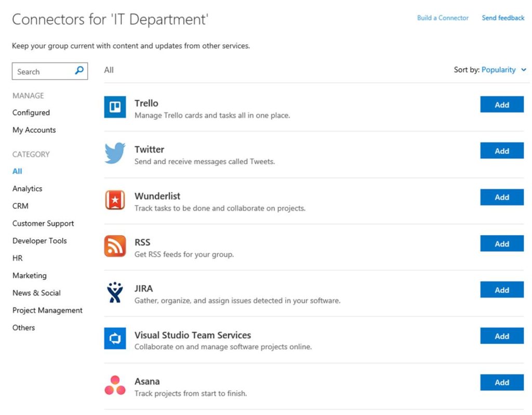This screenshot has width=532, height=415.
Task: Focus the Search input field
Action: (x=50, y=71)
